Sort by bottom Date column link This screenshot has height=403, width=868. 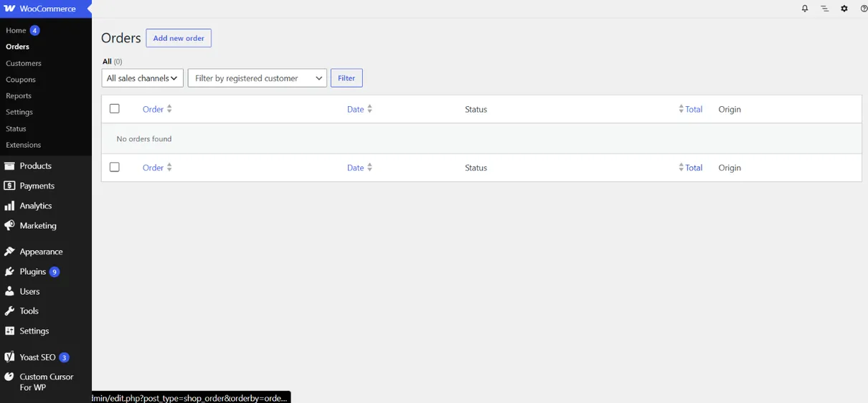355,167
